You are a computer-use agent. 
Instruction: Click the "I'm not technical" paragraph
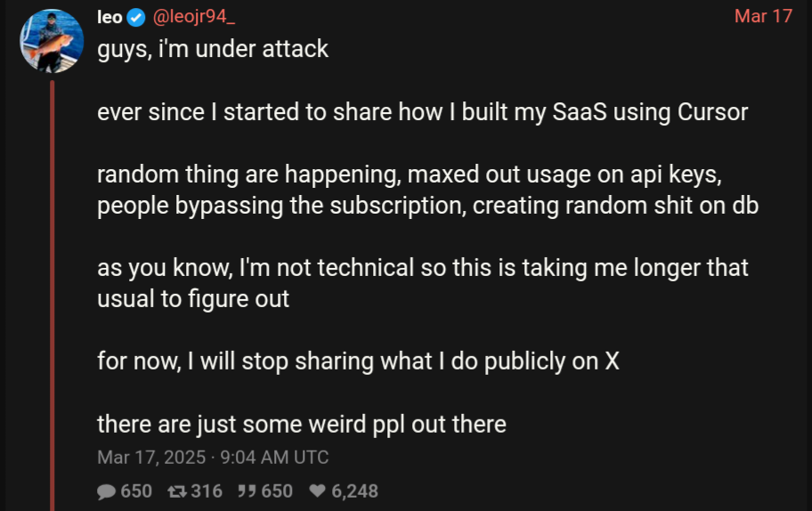[x=423, y=283]
